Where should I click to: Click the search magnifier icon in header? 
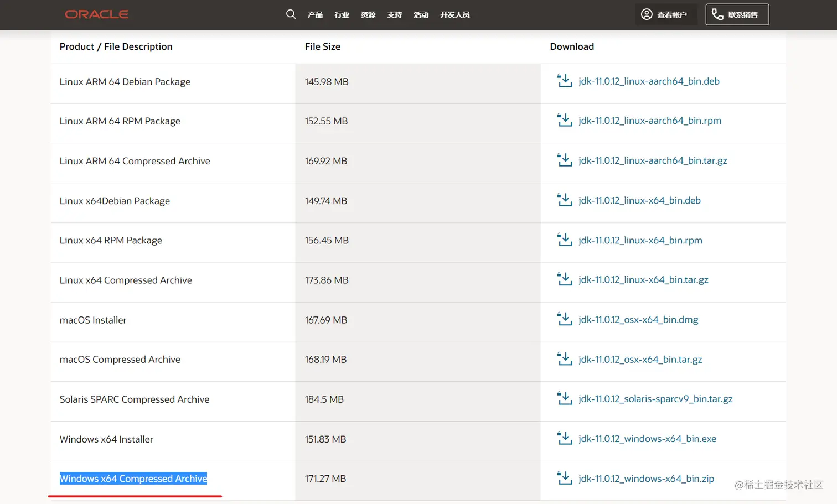(x=291, y=14)
